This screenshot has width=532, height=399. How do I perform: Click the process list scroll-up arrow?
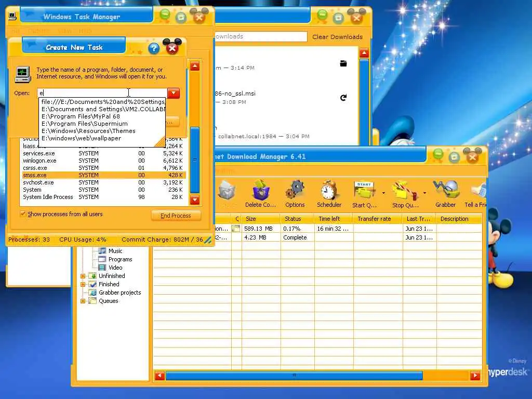click(x=195, y=66)
